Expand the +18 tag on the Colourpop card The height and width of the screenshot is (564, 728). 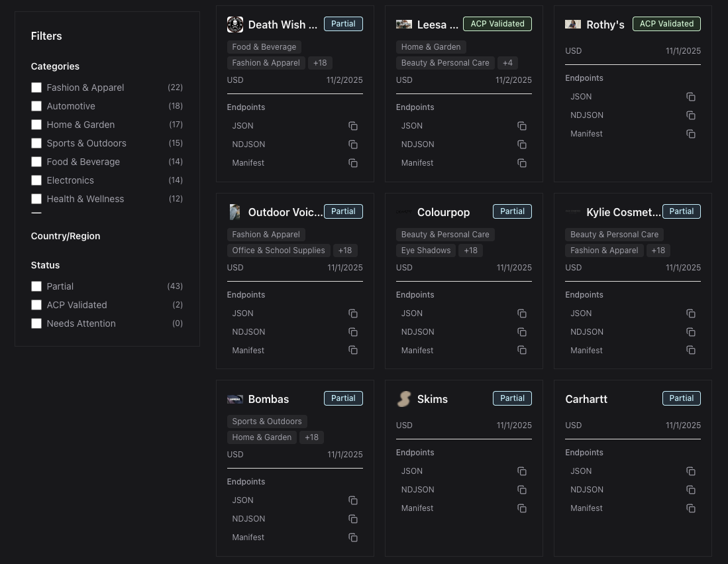(471, 251)
